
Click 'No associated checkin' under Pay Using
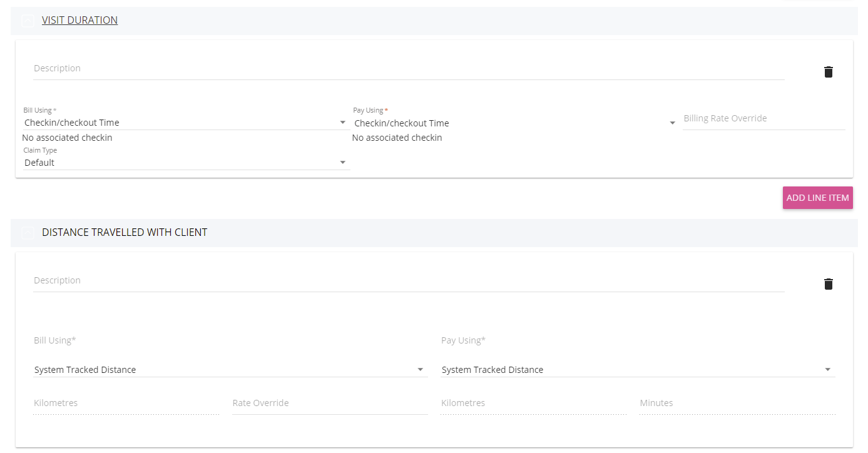tap(397, 138)
